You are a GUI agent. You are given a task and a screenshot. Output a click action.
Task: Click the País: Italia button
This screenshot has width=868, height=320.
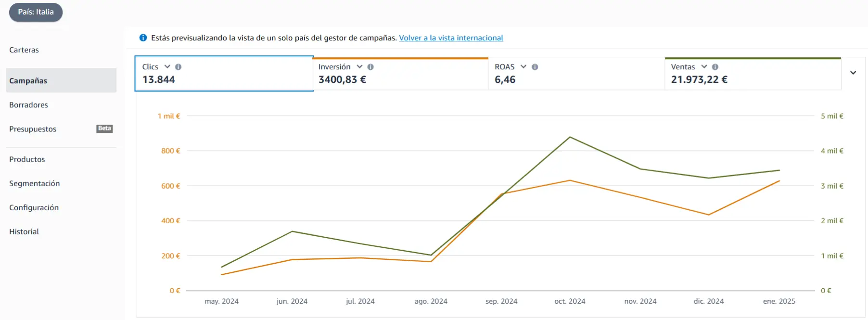tap(36, 12)
